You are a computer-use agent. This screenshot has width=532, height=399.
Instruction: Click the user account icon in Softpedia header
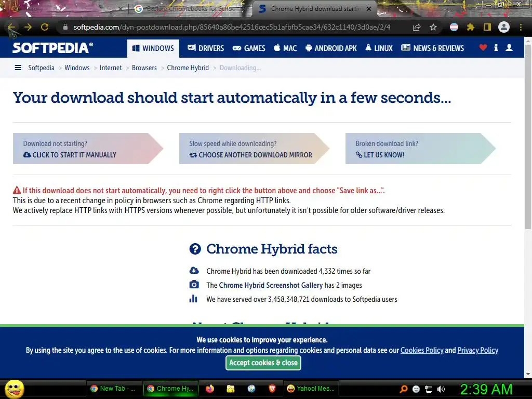tap(509, 48)
